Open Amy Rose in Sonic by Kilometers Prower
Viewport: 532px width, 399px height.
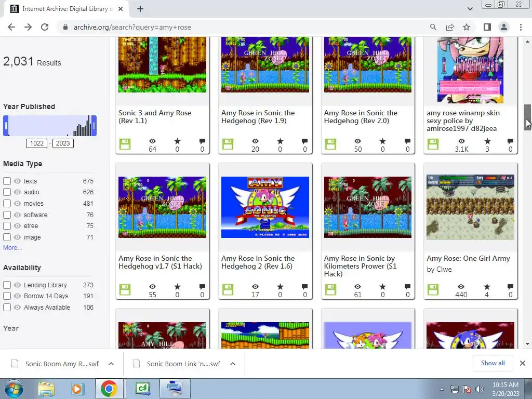361,266
